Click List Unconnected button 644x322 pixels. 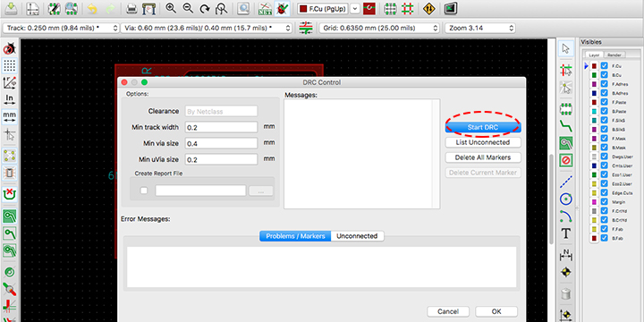click(x=483, y=142)
